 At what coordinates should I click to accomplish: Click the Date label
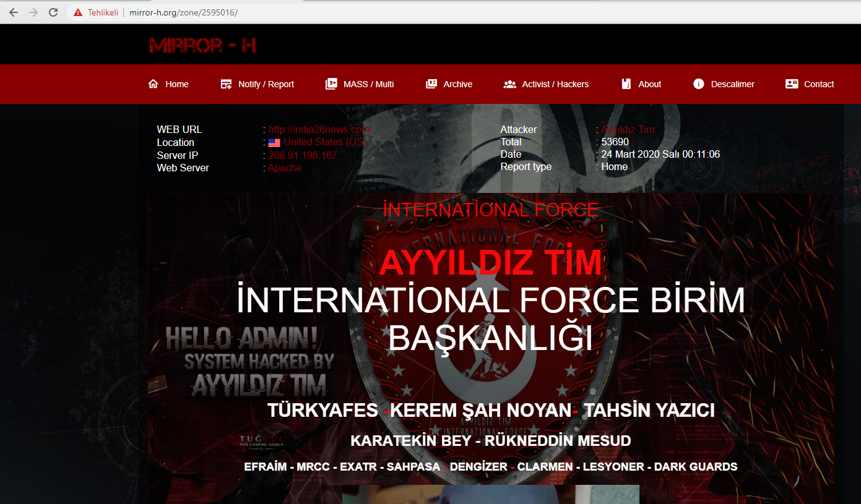coord(511,155)
